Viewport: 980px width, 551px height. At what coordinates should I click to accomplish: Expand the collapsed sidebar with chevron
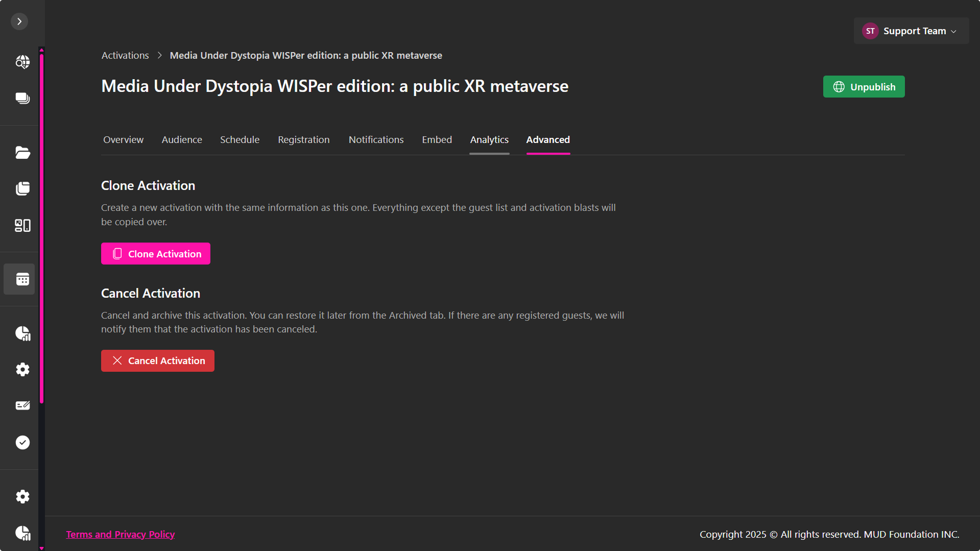coord(19,21)
